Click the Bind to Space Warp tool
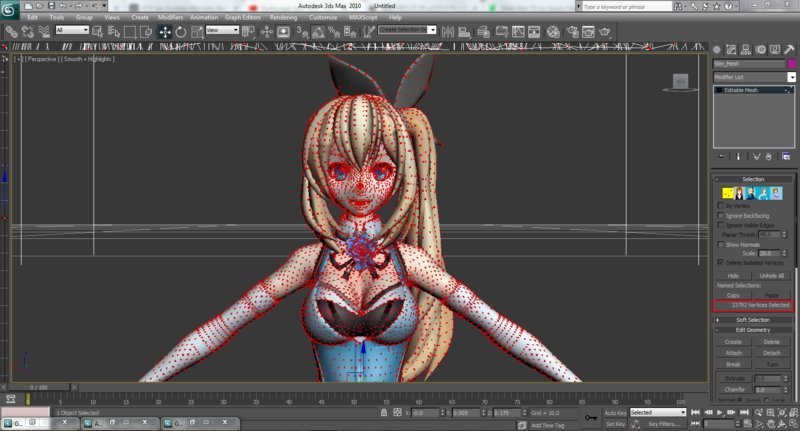 pos(44,33)
